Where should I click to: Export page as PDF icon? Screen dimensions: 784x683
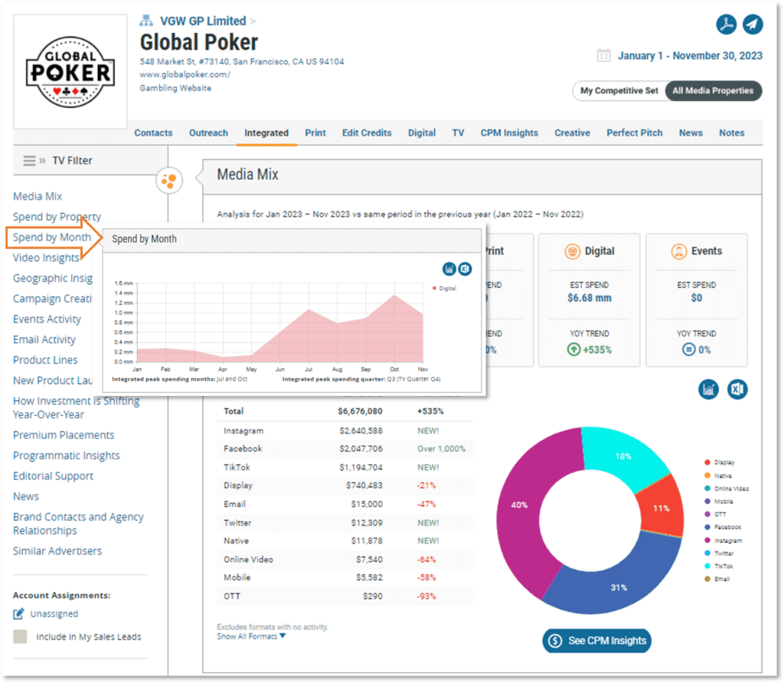[726, 24]
